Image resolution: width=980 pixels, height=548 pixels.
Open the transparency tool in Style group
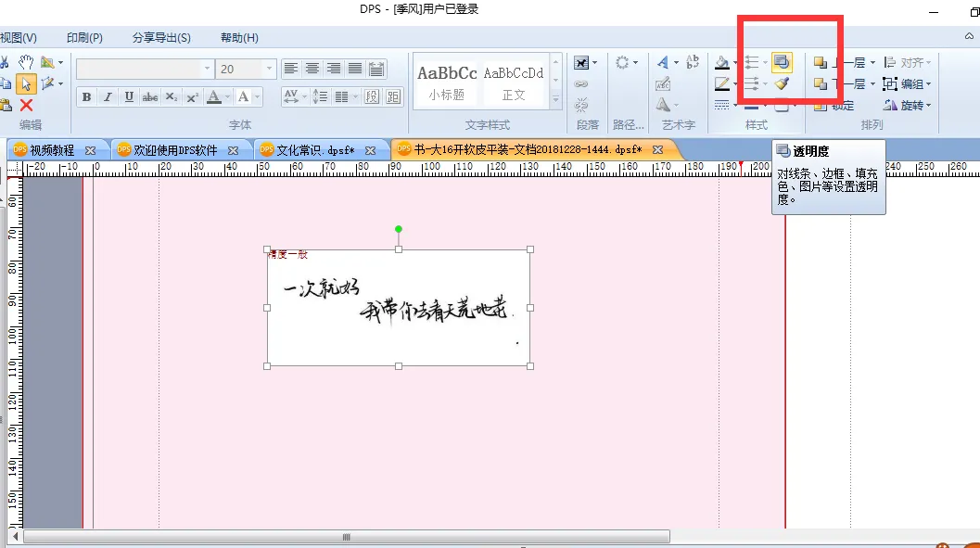[782, 61]
